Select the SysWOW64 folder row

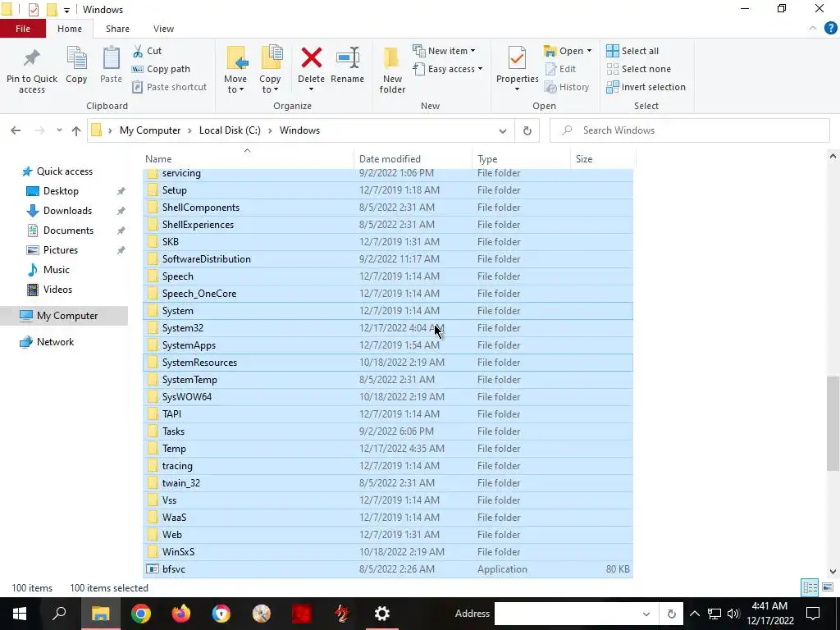click(x=388, y=397)
